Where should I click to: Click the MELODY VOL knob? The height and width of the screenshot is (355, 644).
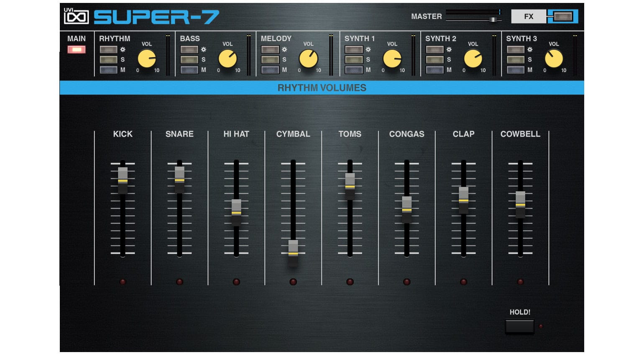[309, 59]
